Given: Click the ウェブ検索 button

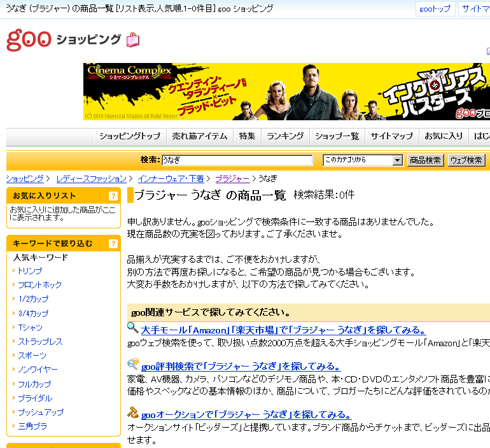Looking at the screenshot, I should (466, 160).
